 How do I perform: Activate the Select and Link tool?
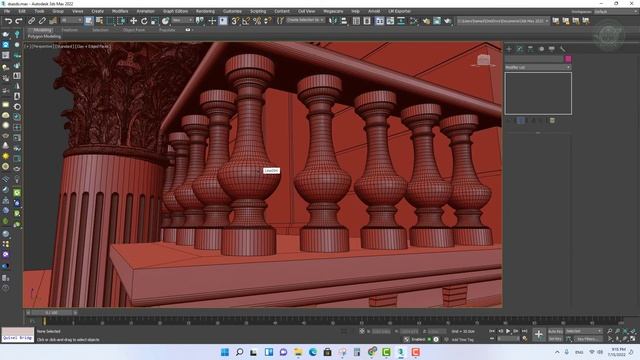[x=31, y=21]
